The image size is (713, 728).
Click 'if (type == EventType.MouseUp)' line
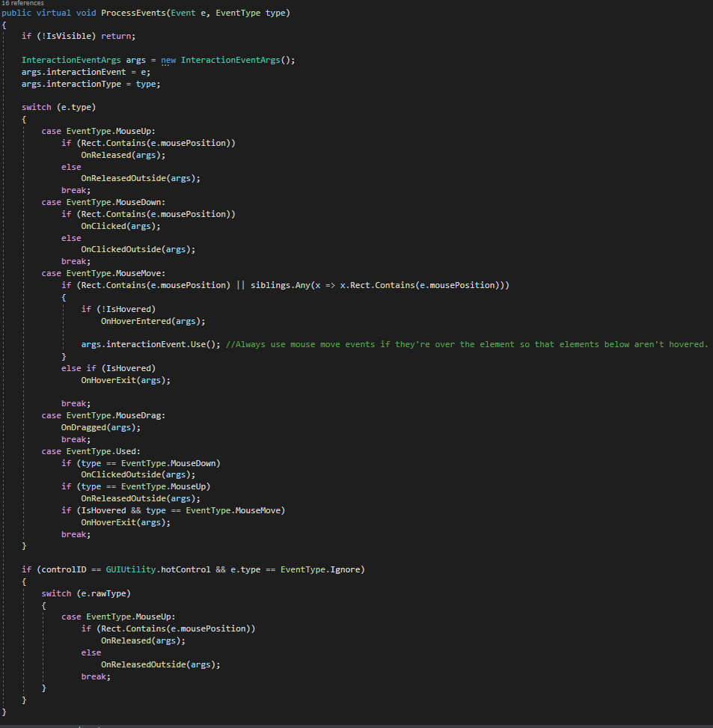[135, 486]
